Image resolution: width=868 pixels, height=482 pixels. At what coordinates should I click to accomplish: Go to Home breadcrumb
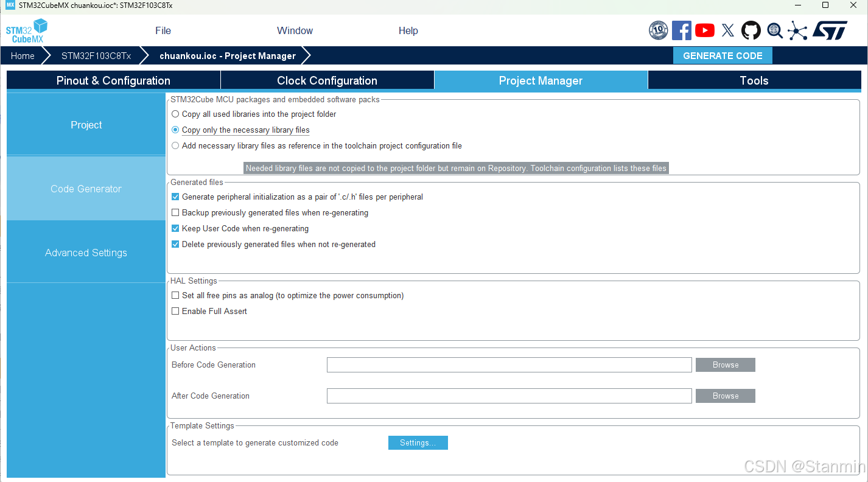click(23, 55)
